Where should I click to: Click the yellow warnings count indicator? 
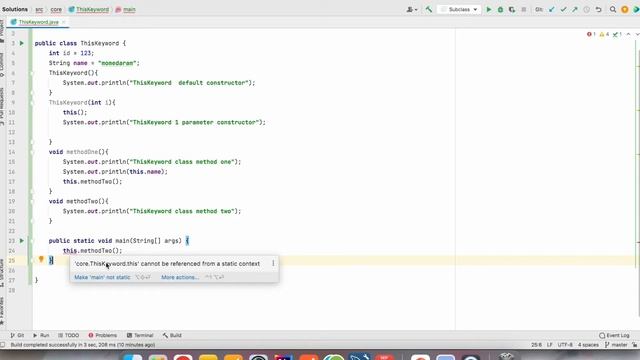coord(604,34)
